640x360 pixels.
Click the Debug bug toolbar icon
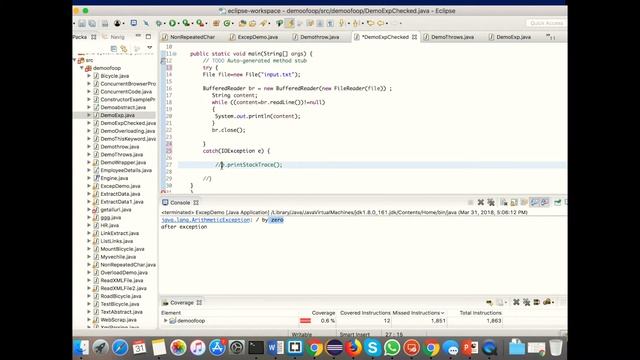159,23
